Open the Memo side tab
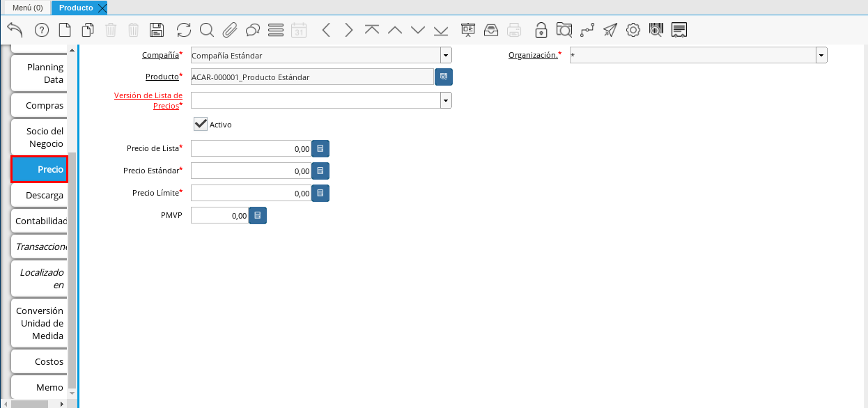The image size is (868, 408). pos(40,387)
